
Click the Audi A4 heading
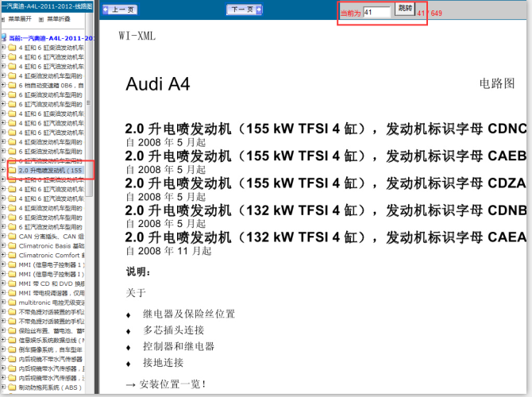pyautogui.click(x=158, y=84)
